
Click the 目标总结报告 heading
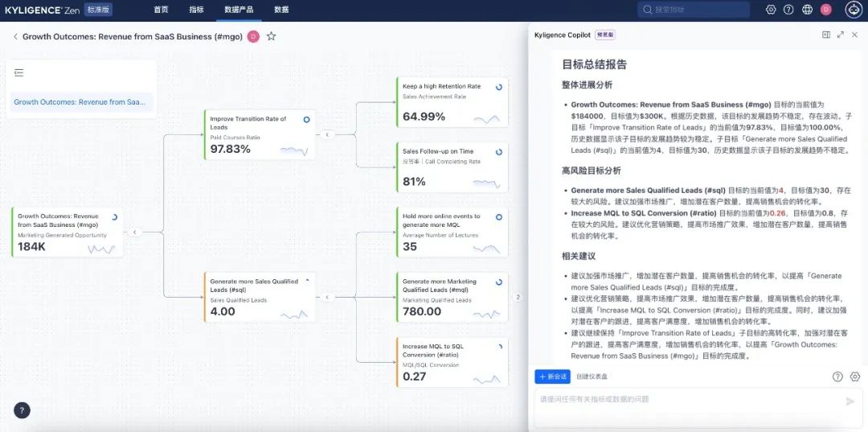tap(595, 64)
